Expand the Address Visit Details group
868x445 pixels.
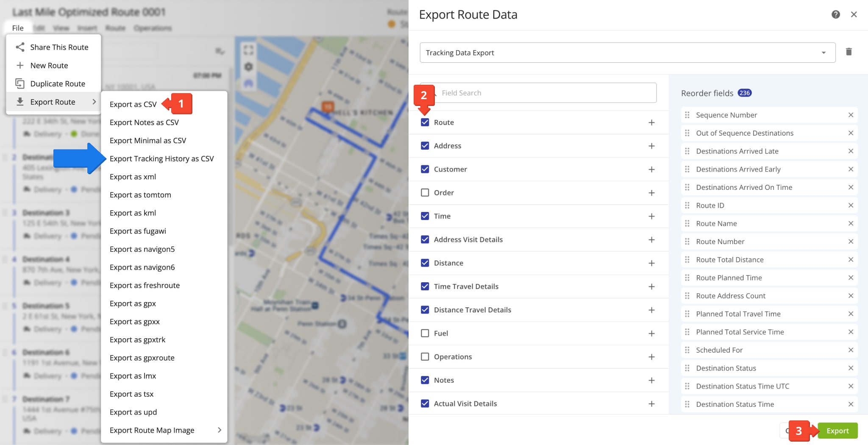651,240
